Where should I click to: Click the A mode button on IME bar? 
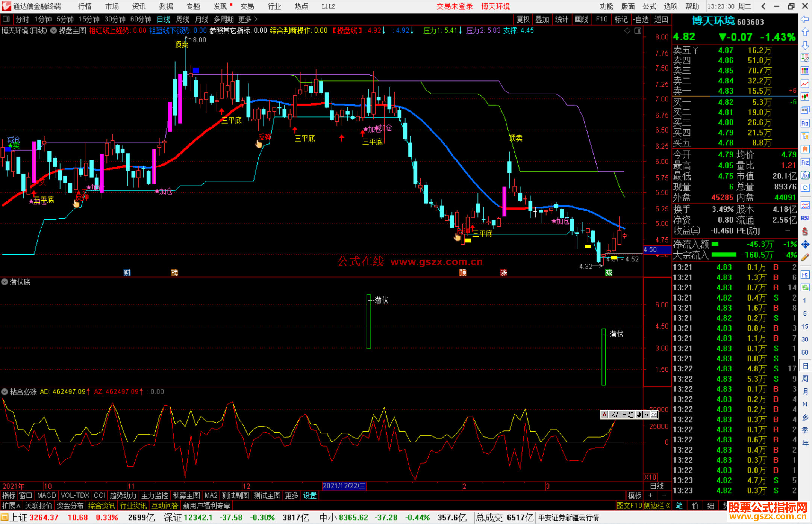click(x=604, y=415)
